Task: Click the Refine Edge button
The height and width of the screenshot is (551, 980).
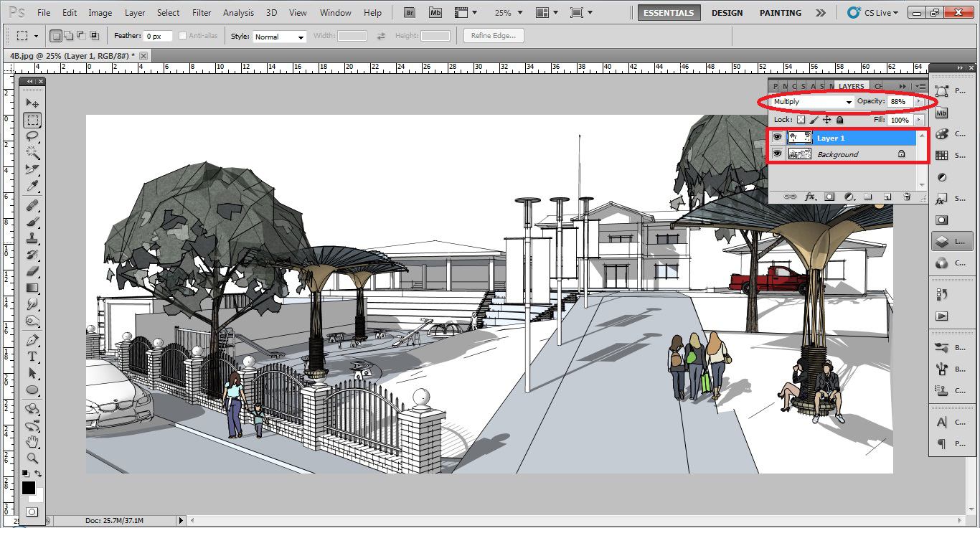Action: [493, 35]
